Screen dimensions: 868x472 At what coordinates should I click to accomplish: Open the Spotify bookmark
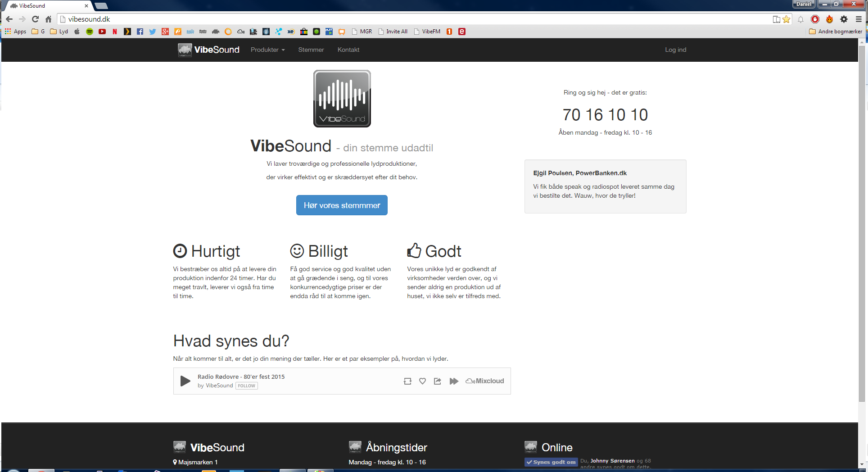tap(90, 32)
